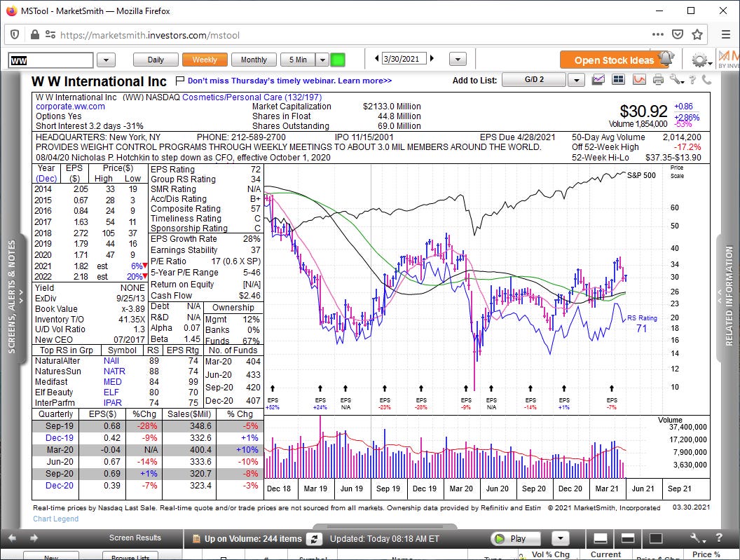Save page to Pocket icon
740x560 pixels.
click(x=677, y=34)
